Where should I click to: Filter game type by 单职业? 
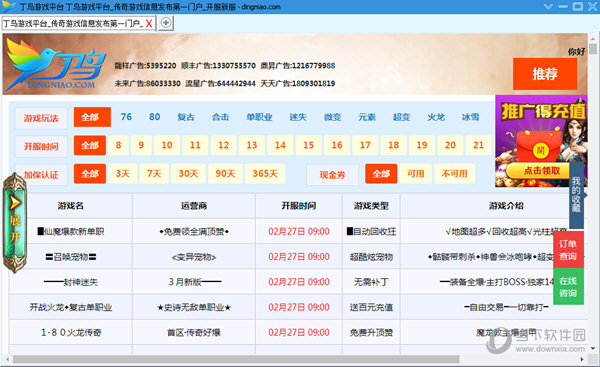[259, 117]
